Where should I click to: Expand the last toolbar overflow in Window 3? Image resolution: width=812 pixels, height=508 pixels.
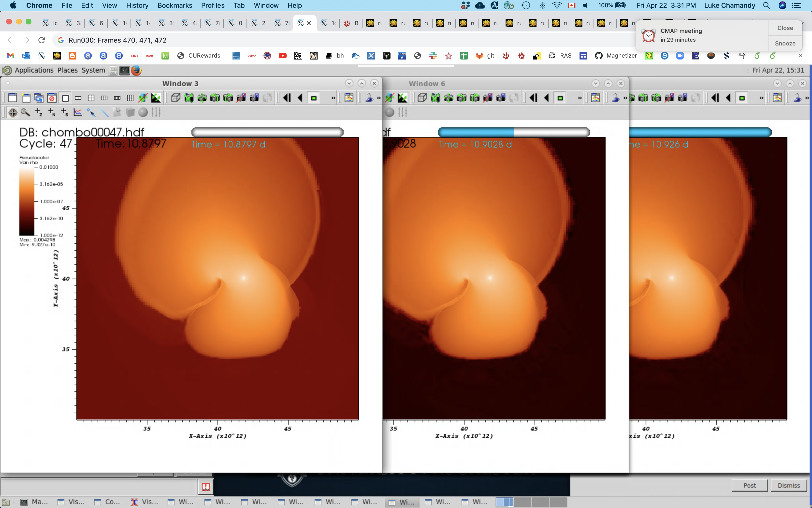[x=379, y=98]
